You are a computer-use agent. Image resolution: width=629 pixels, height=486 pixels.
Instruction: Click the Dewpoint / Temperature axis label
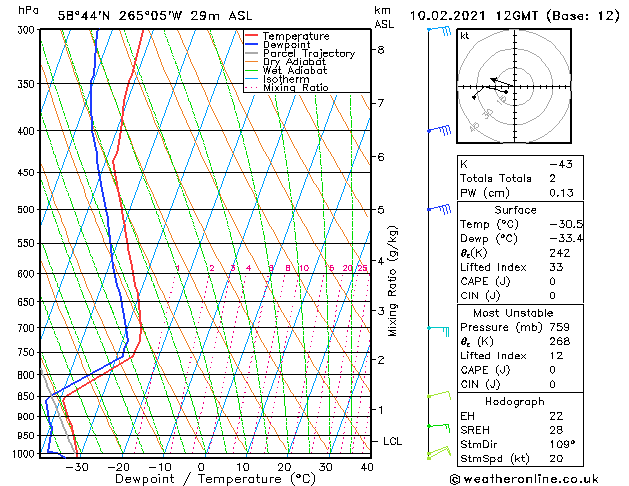(x=203, y=478)
